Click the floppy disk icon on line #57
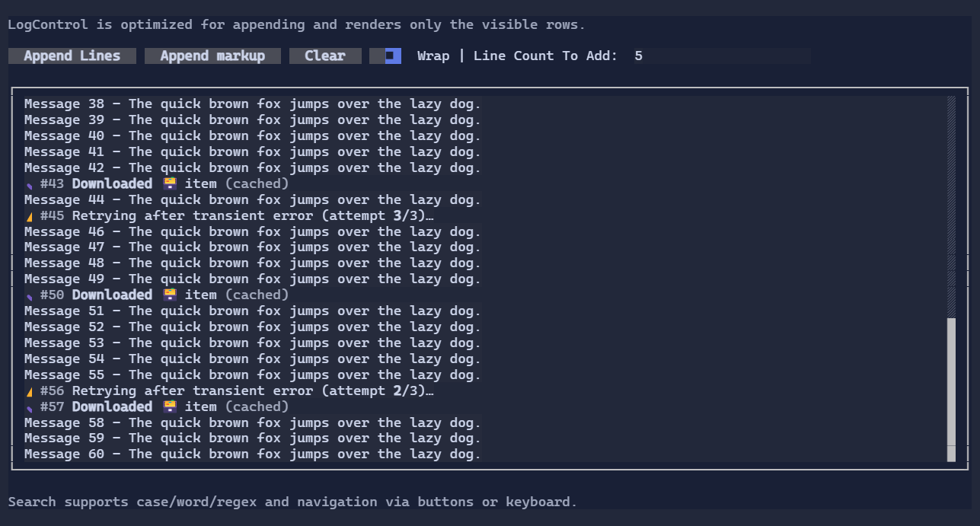 pyautogui.click(x=170, y=406)
